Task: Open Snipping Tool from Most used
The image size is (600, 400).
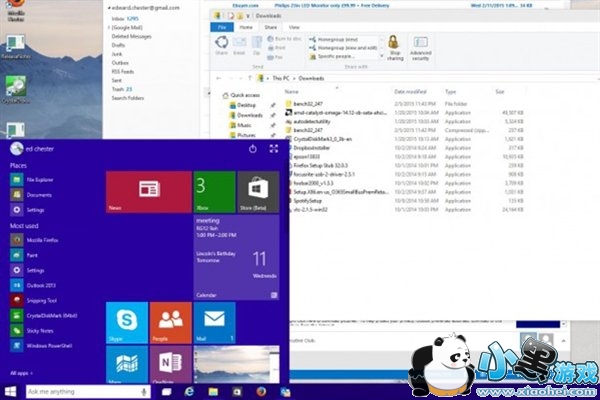Action: click(42, 299)
